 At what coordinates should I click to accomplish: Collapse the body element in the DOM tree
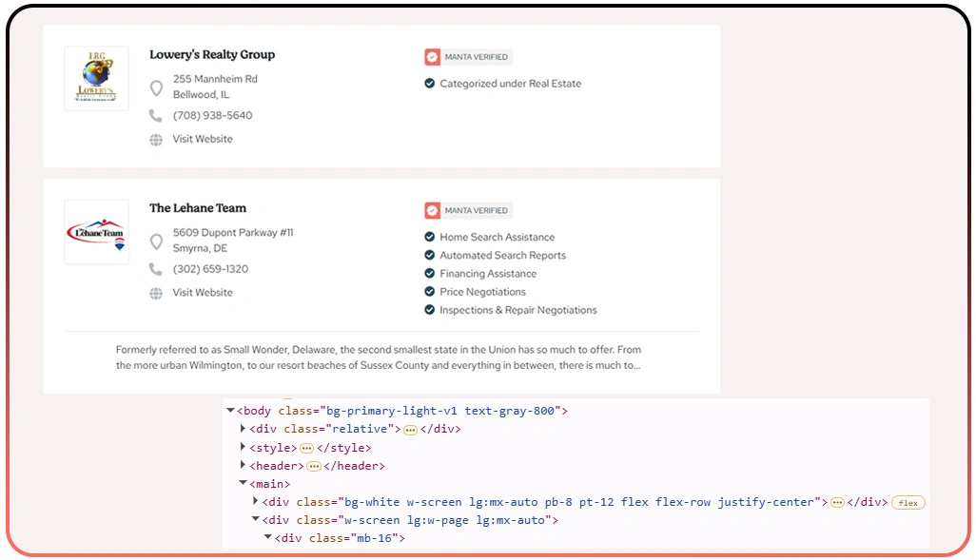(230, 411)
